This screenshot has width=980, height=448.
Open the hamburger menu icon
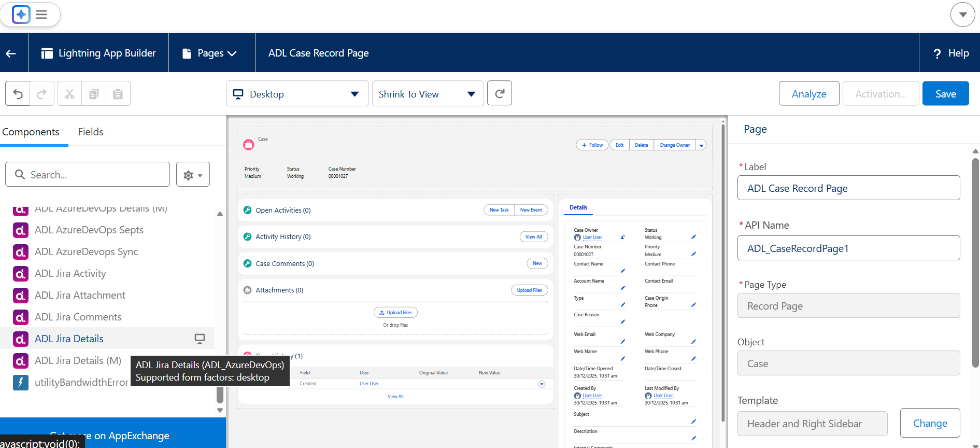click(x=41, y=15)
